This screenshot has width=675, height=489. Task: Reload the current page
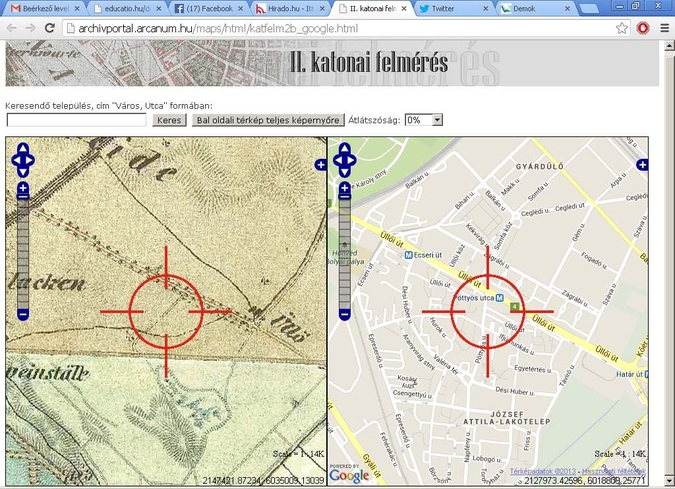click(x=50, y=28)
